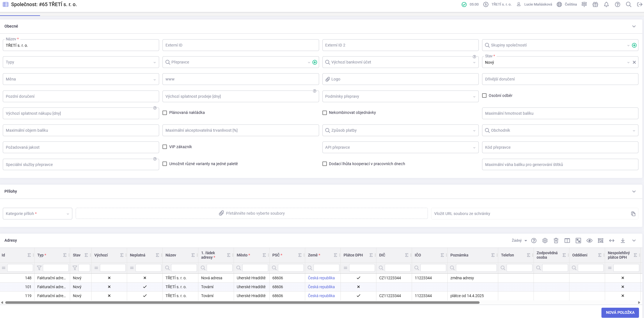
Task: Enable the VIP zákazník checkbox
Action: pos(165,147)
